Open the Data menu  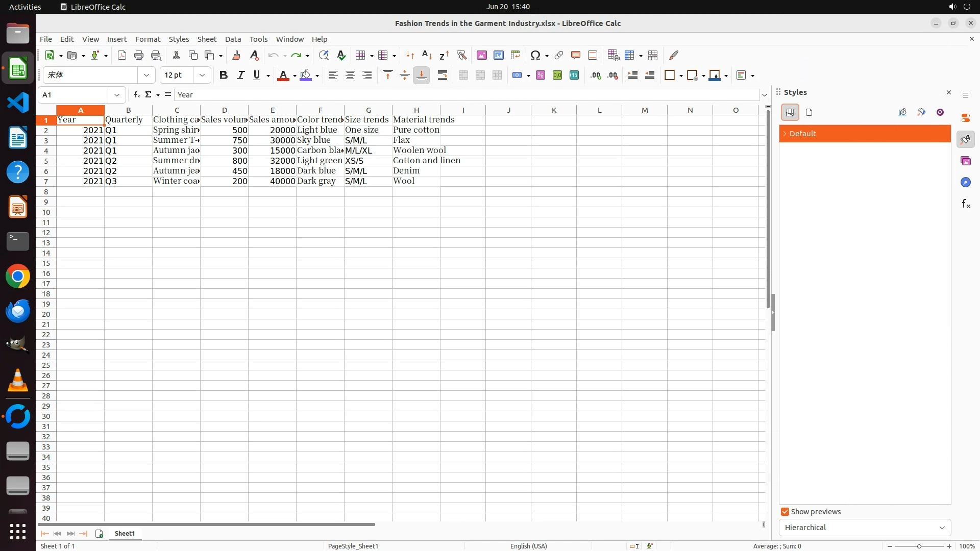233,39
